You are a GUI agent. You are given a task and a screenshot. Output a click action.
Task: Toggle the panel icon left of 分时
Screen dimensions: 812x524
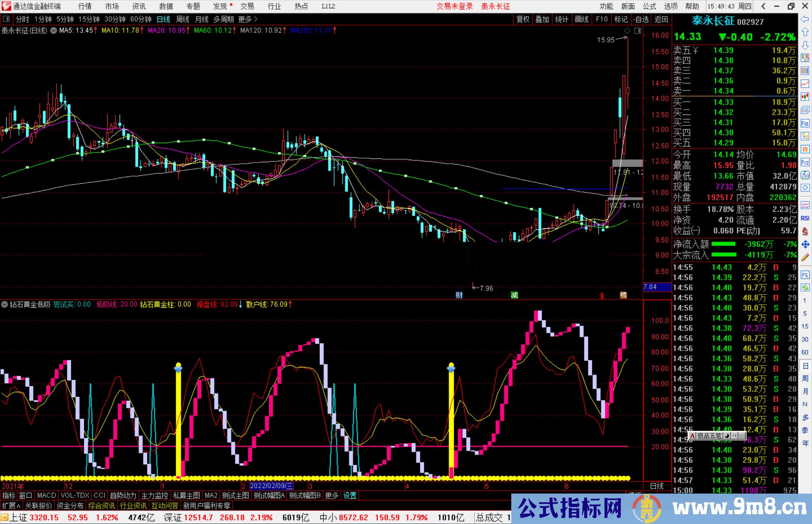pyautogui.click(x=6, y=19)
